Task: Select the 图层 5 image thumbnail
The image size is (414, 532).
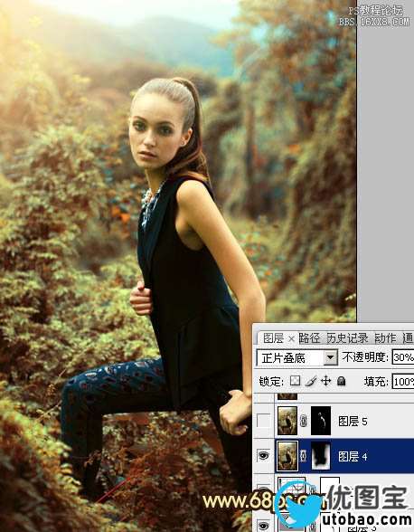Action: coord(287,421)
